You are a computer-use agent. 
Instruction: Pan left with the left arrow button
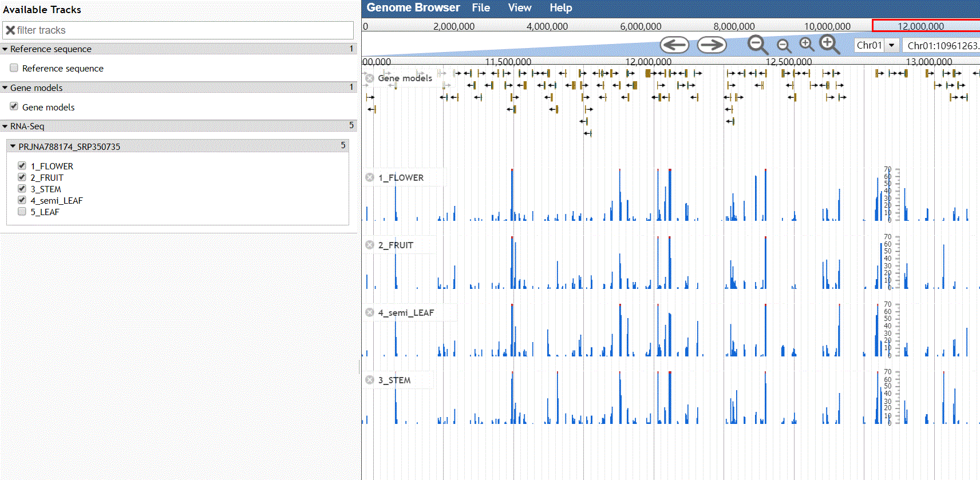pos(674,45)
